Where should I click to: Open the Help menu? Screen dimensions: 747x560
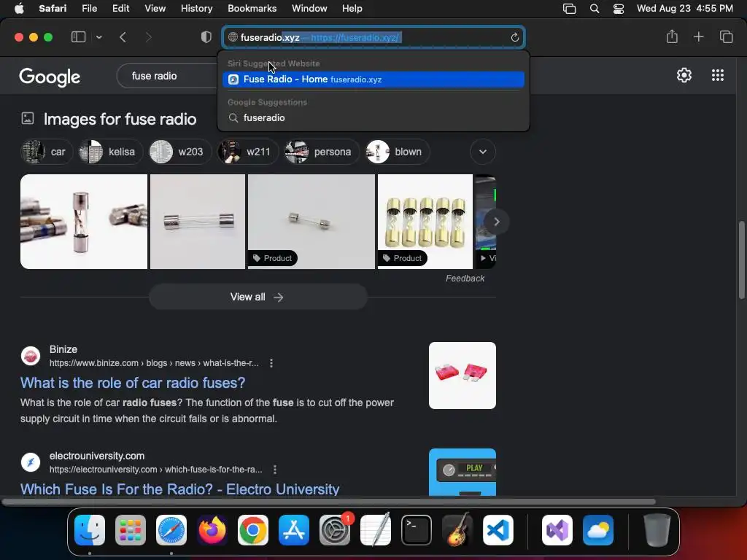pyautogui.click(x=352, y=8)
